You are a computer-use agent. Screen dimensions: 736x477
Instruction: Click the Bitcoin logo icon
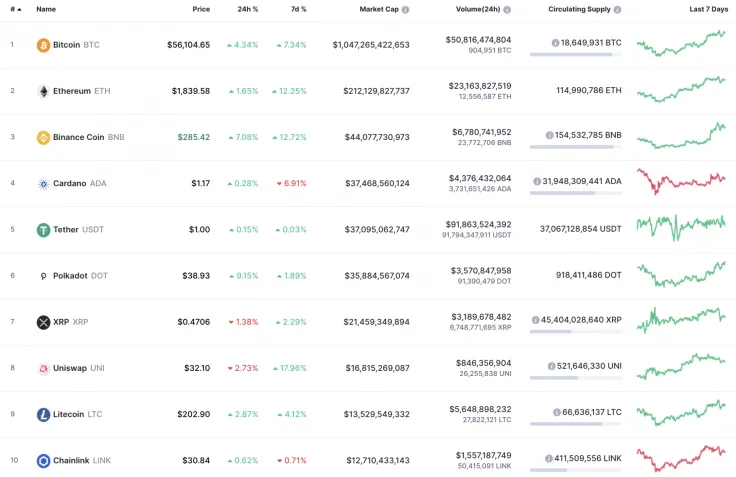[x=43, y=45]
